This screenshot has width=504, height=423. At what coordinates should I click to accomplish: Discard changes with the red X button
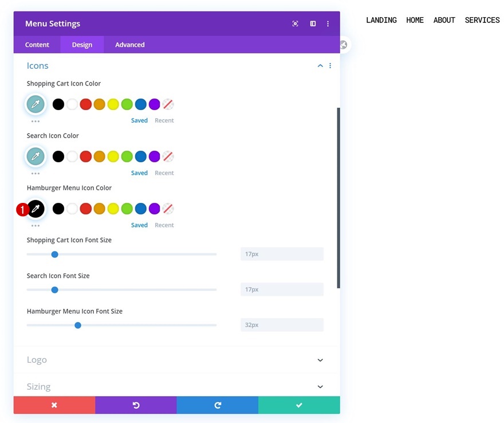point(54,405)
